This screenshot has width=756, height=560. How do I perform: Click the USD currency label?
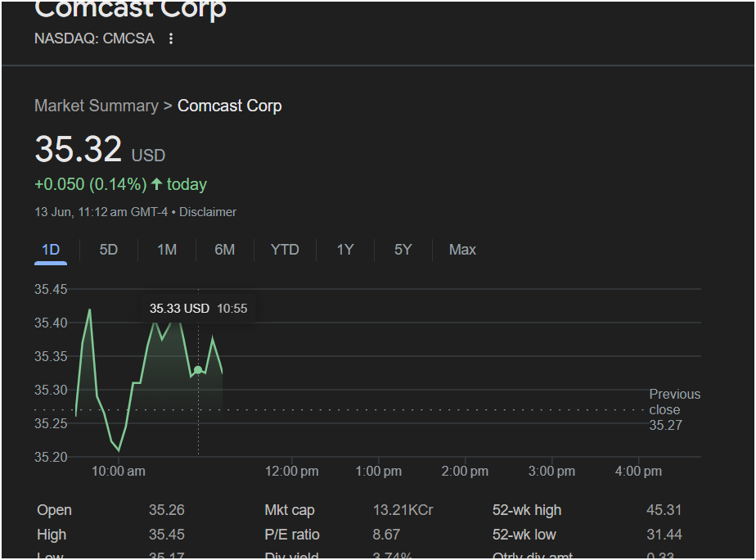(149, 156)
